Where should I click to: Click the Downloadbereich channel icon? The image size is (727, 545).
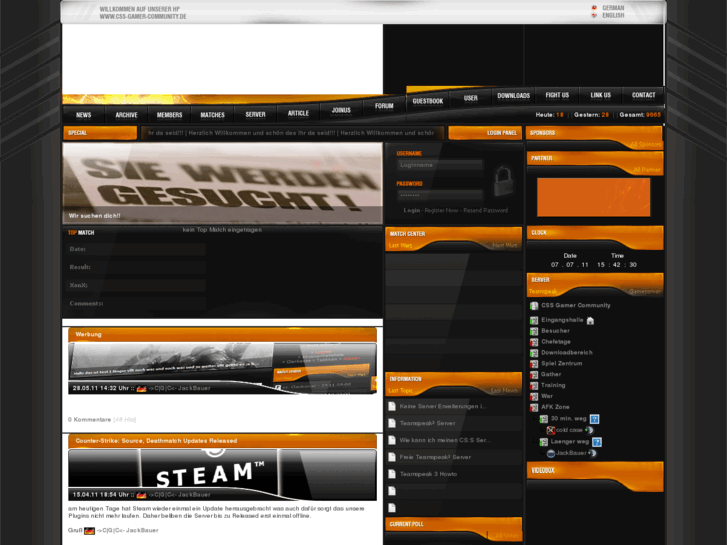[x=534, y=353]
